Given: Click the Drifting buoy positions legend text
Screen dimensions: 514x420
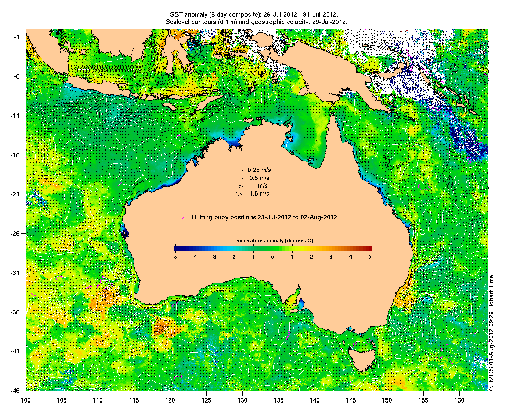Looking at the screenshot, I should coord(264,217).
